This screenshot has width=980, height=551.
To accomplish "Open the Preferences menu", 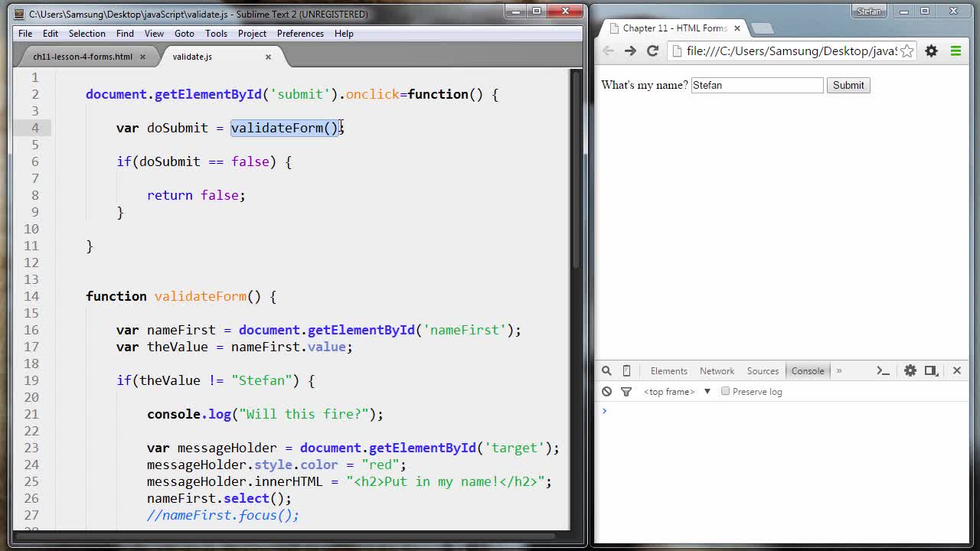I will click(x=300, y=34).
